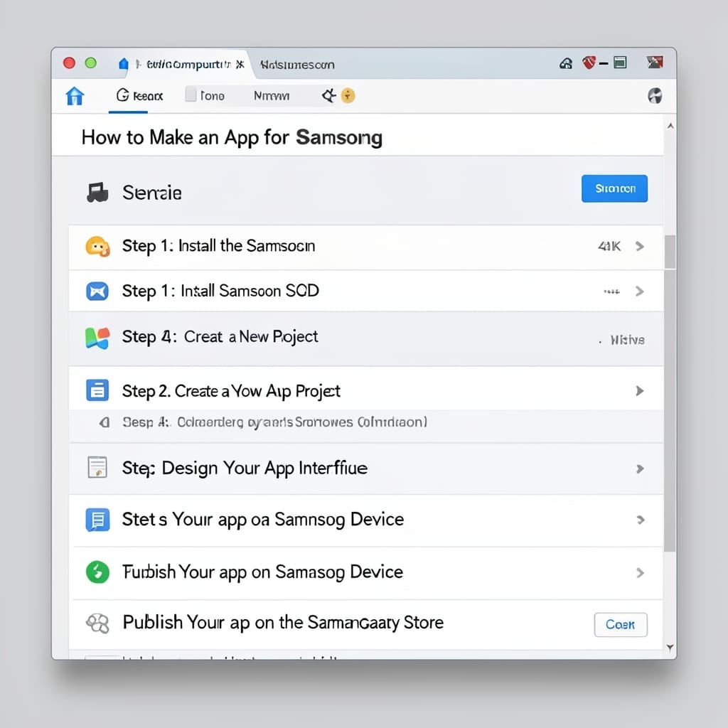The height and width of the screenshot is (728, 728).
Task: Switch to the Nalsiumescon browser tab
Action: 297,65
